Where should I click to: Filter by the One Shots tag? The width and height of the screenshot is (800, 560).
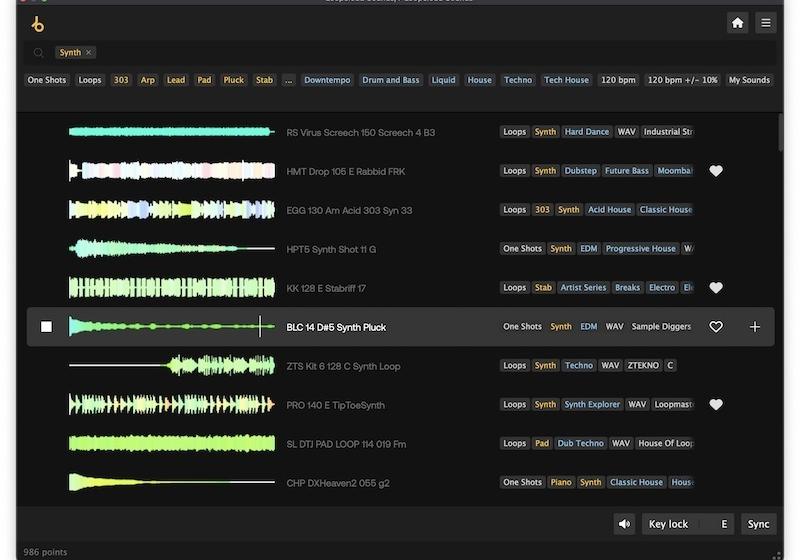[47, 80]
